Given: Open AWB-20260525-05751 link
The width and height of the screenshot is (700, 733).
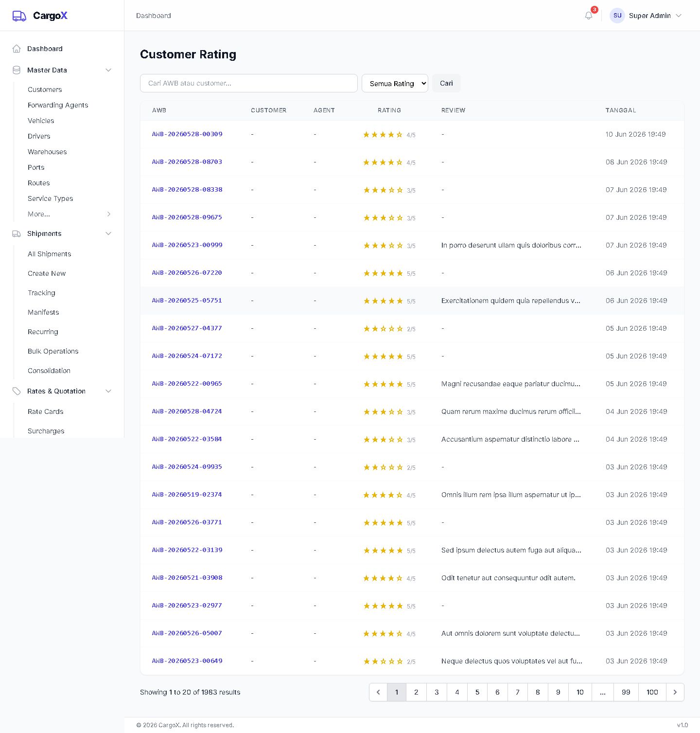Looking at the screenshot, I should pos(187,301).
